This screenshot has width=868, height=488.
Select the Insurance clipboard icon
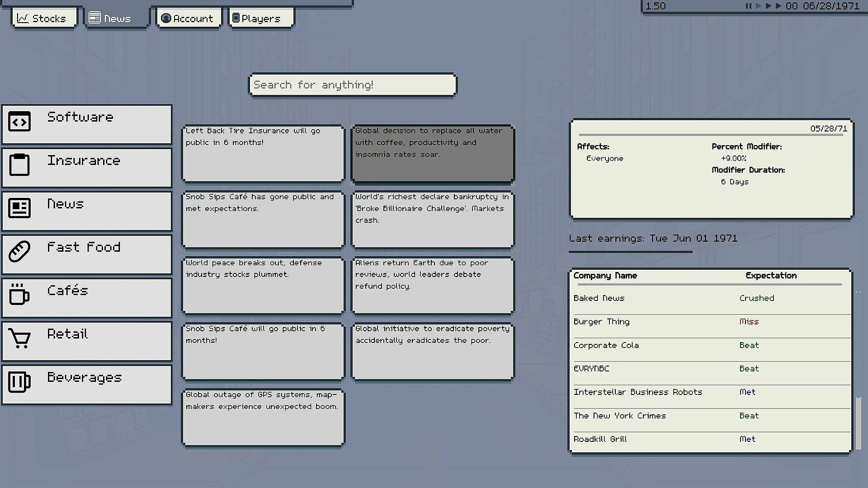point(19,165)
